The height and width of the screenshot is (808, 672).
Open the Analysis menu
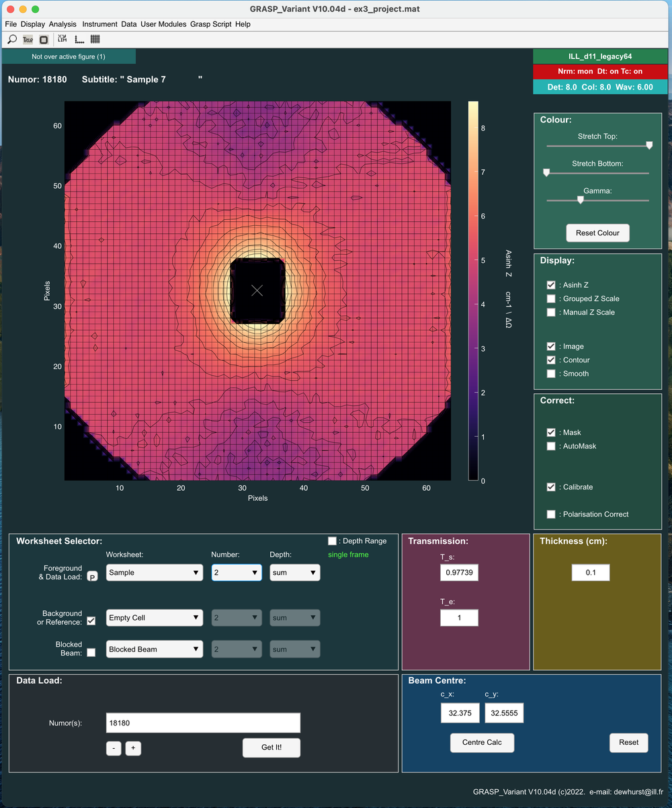pyautogui.click(x=62, y=24)
